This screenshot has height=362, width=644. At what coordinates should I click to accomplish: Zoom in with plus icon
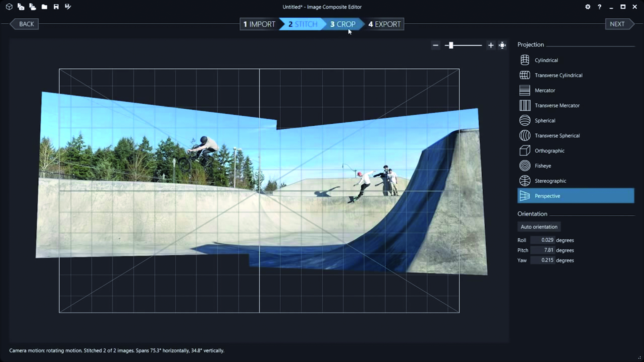tap(491, 45)
